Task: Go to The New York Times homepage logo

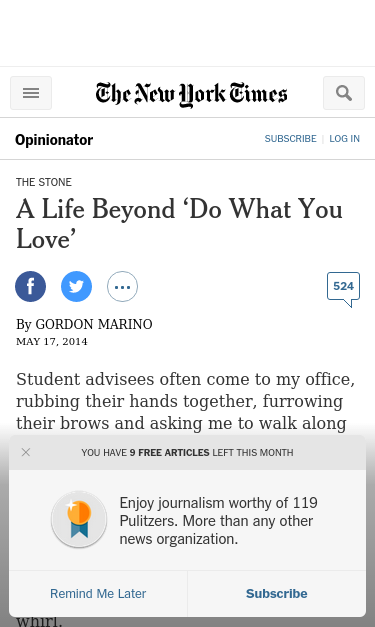Action: point(191,95)
